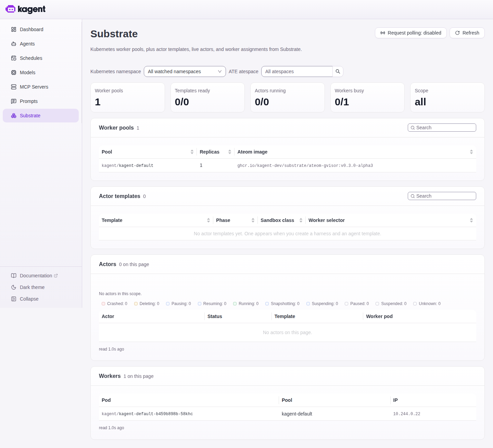Click the kagent logo icon

pos(11,9)
